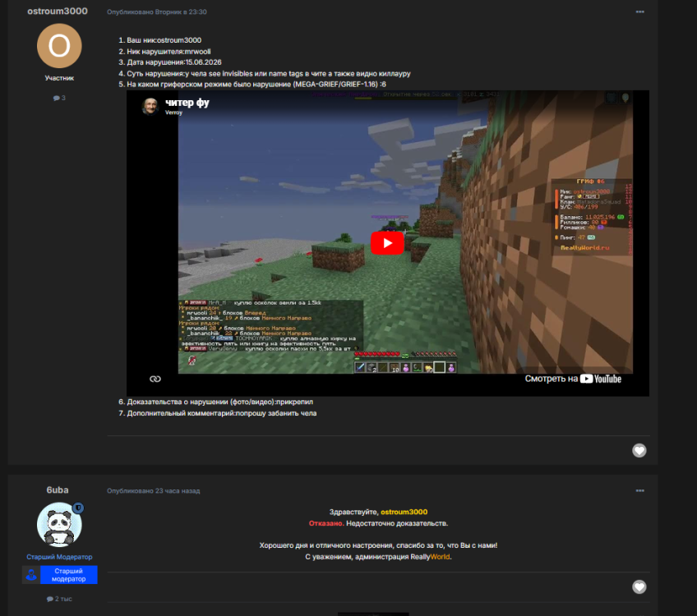697x616 pixels.
Task: Click the ostroum3000 username heading
Action: point(58,11)
